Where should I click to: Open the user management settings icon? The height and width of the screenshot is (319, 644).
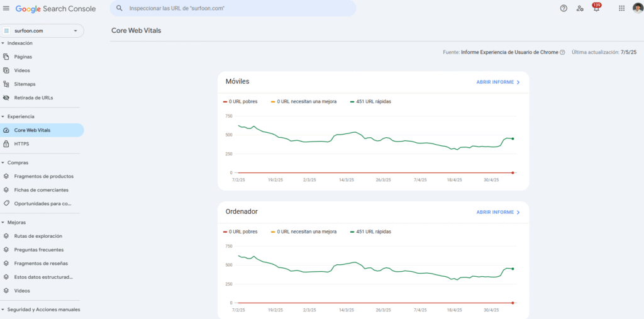coord(580,8)
